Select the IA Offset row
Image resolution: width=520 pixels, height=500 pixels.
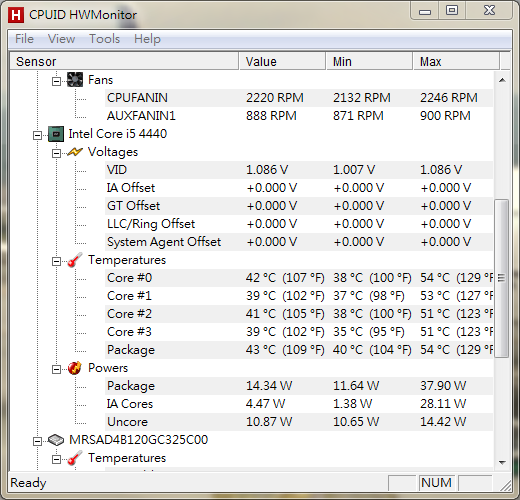tap(299, 188)
